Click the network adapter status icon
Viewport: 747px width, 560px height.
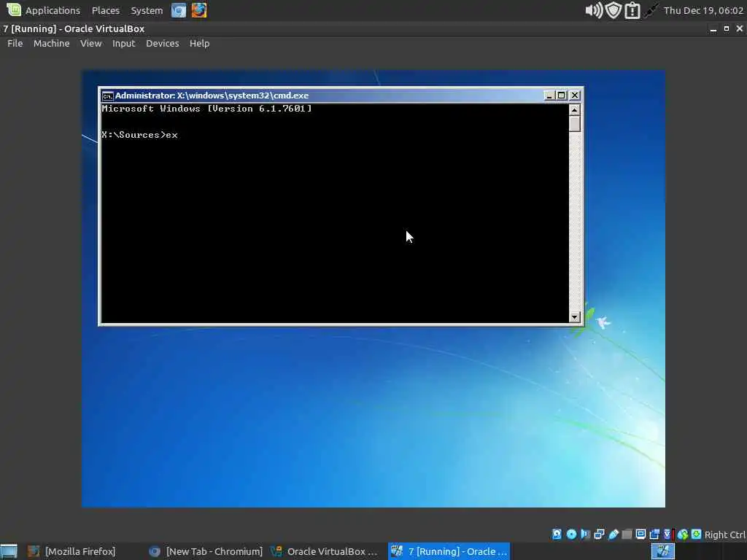tap(600, 534)
